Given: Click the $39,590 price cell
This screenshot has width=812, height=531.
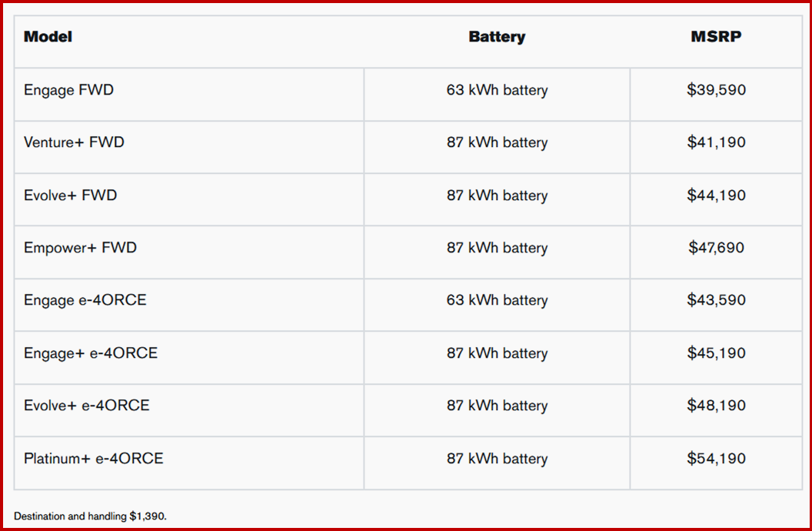Looking at the screenshot, I should click(716, 90).
